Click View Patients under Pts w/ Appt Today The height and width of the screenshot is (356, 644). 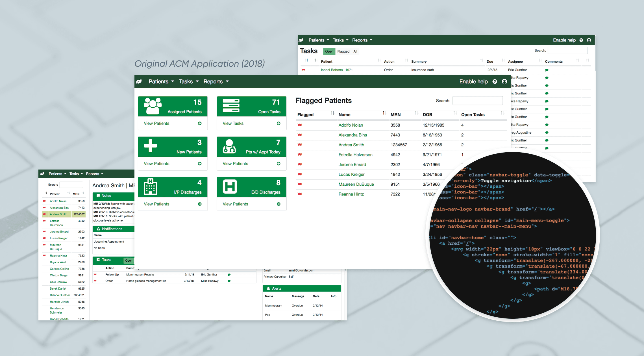tap(235, 164)
